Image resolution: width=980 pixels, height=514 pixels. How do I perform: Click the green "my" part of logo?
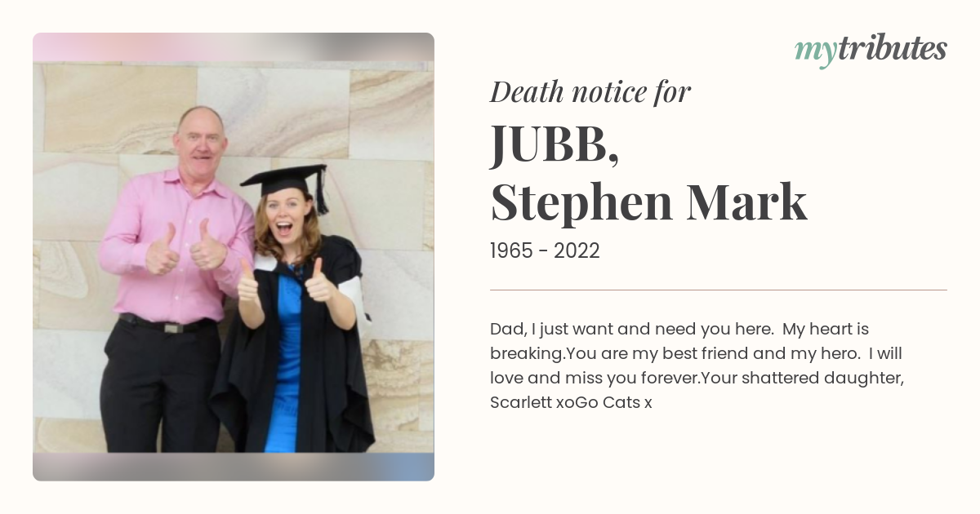point(815,53)
